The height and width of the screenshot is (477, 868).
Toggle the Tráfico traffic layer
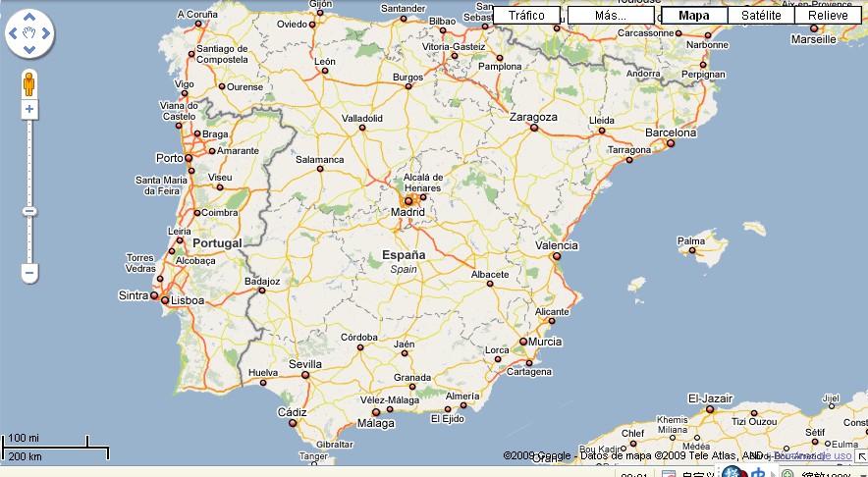[526, 16]
